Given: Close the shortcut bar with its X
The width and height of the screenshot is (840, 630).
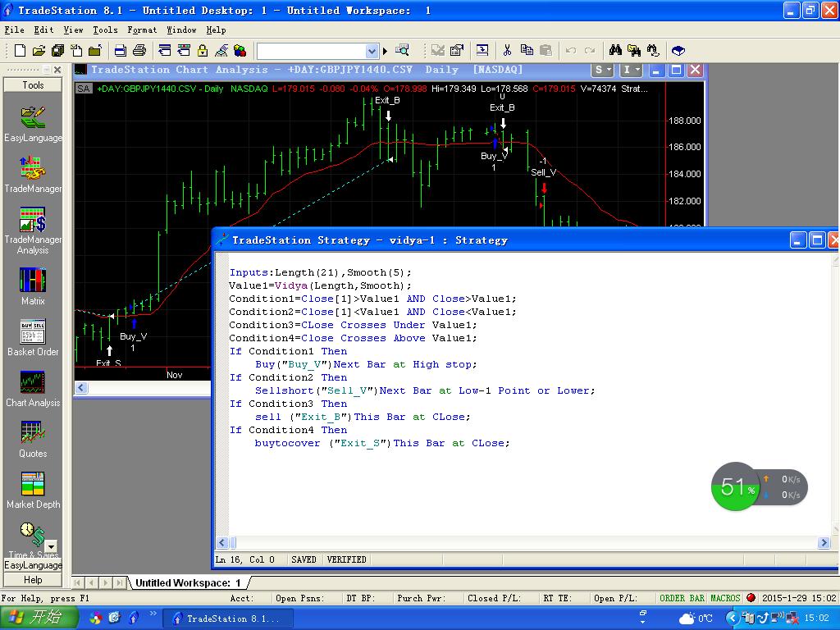Looking at the screenshot, I should (57, 70).
